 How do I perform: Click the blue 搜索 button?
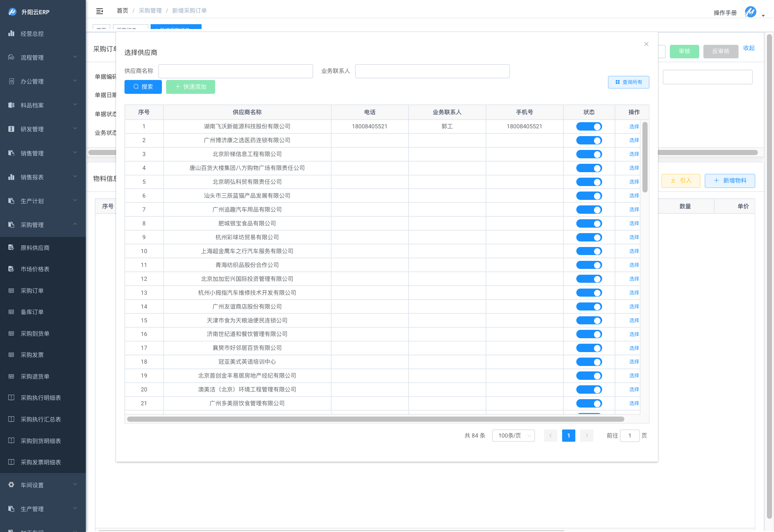pyautogui.click(x=143, y=87)
